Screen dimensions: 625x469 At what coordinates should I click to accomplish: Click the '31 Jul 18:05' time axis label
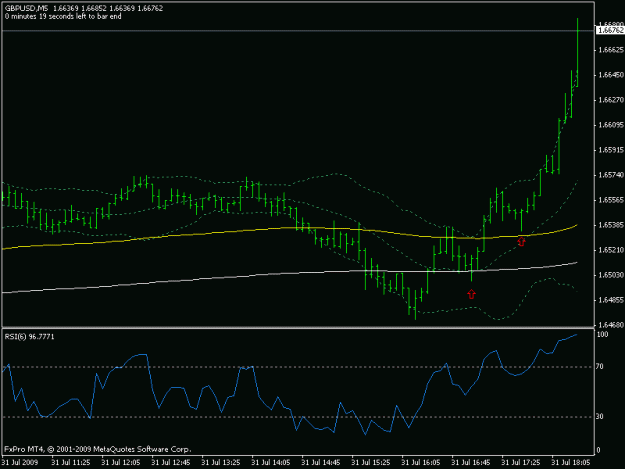571,463
